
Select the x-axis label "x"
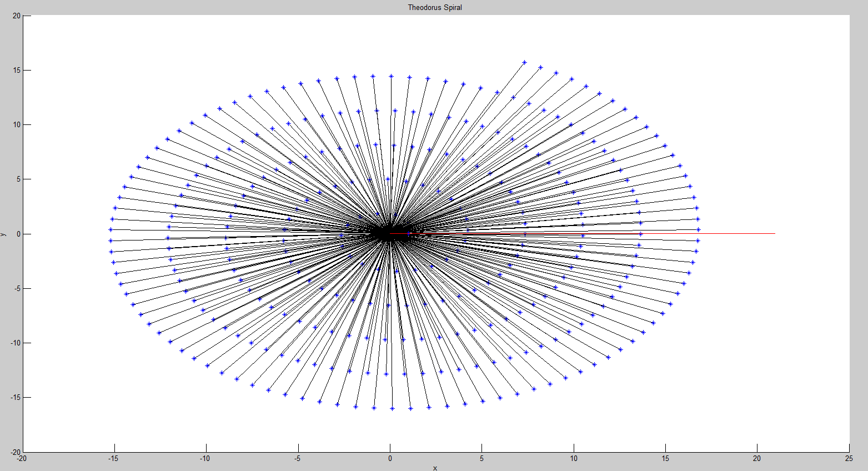435,468
